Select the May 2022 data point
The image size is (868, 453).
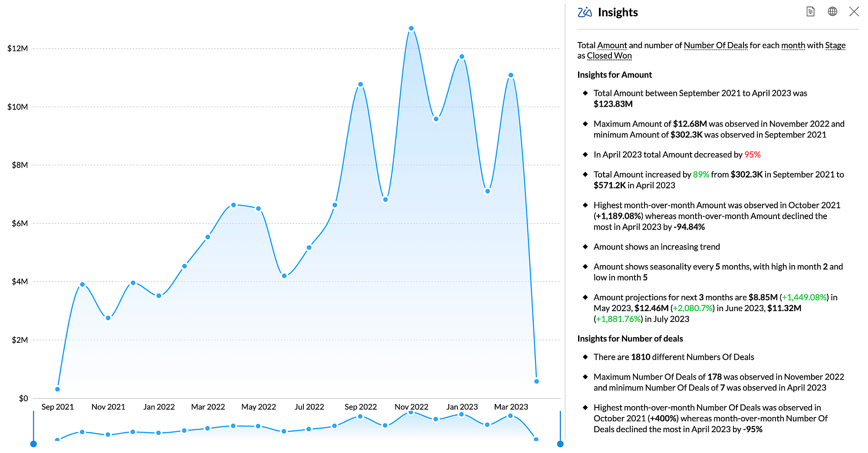pos(258,209)
